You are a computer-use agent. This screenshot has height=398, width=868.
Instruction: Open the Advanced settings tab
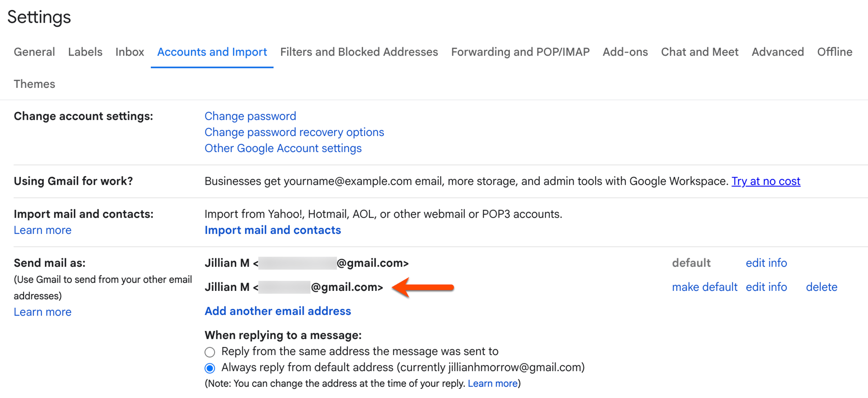(777, 52)
